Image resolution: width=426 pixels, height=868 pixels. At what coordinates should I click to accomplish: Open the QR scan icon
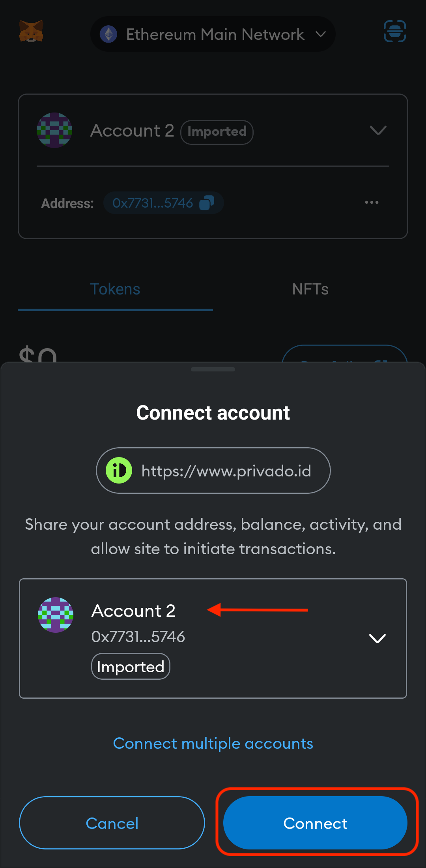tap(395, 31)
